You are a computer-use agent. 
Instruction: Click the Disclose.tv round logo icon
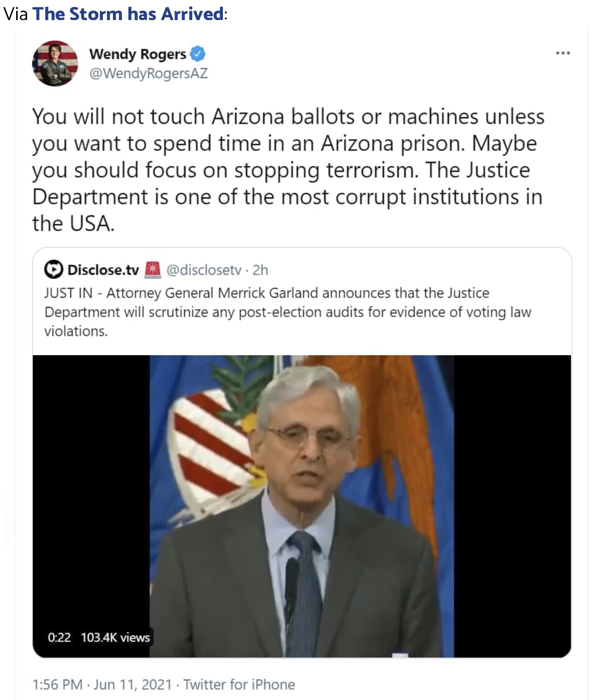click(53, 270)
